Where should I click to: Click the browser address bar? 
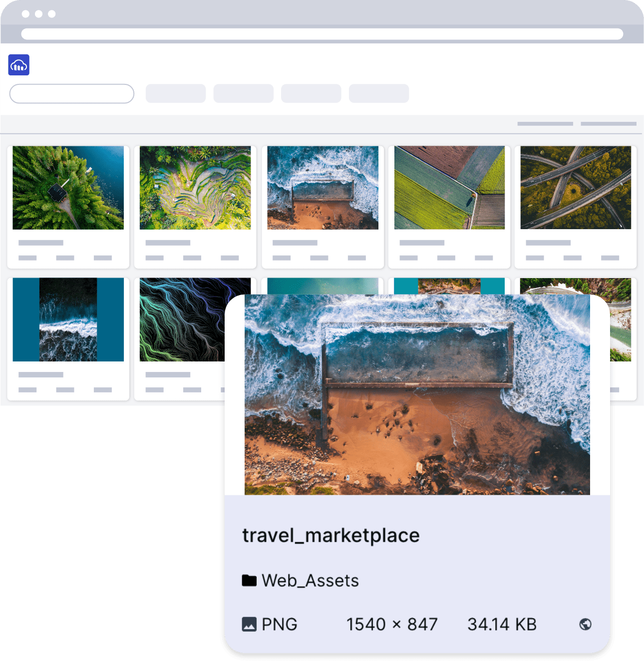(x=322, y=34)
